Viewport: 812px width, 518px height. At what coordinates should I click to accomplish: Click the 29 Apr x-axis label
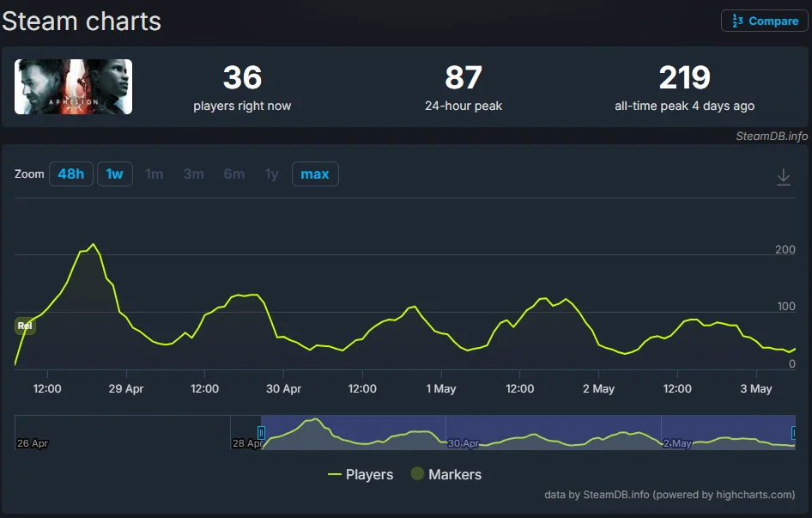[x=126, y=388]
